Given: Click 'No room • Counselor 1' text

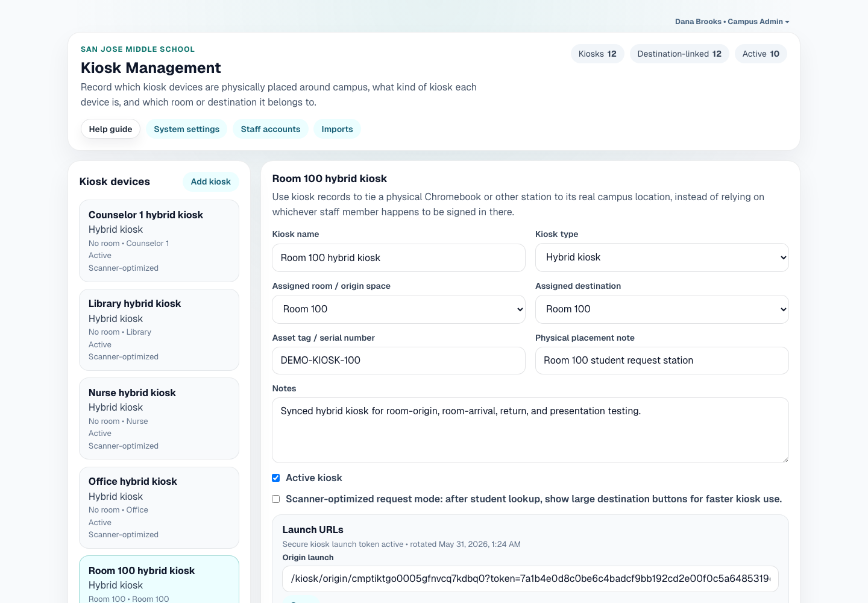Looking at the screenshot, I should coord(129,244).
